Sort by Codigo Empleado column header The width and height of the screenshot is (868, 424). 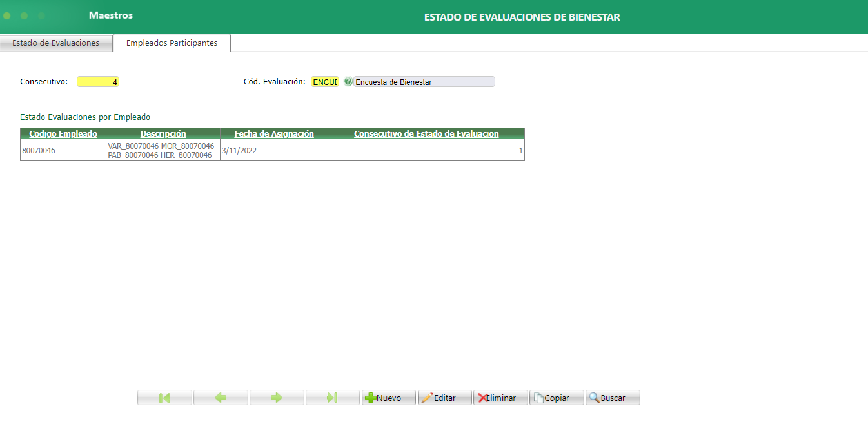click(63, 133)
